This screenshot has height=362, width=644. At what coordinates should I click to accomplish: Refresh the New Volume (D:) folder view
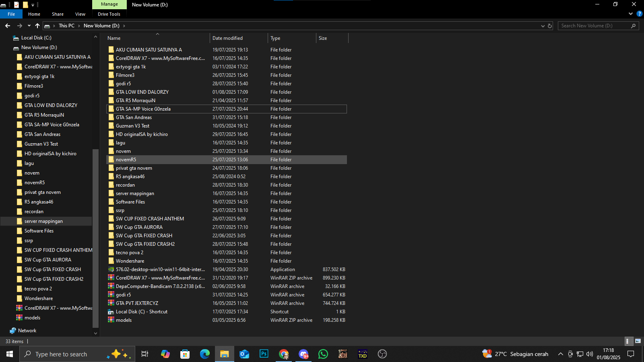point(550,26)
